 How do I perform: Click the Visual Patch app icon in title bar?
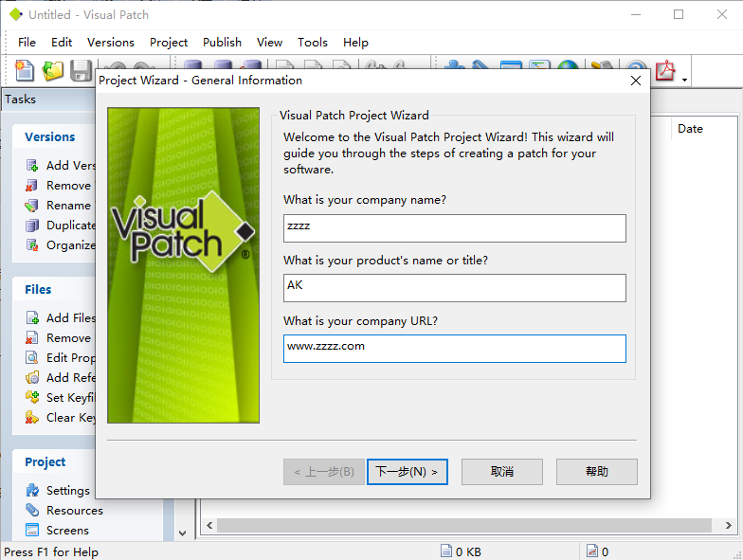[15, 15]
